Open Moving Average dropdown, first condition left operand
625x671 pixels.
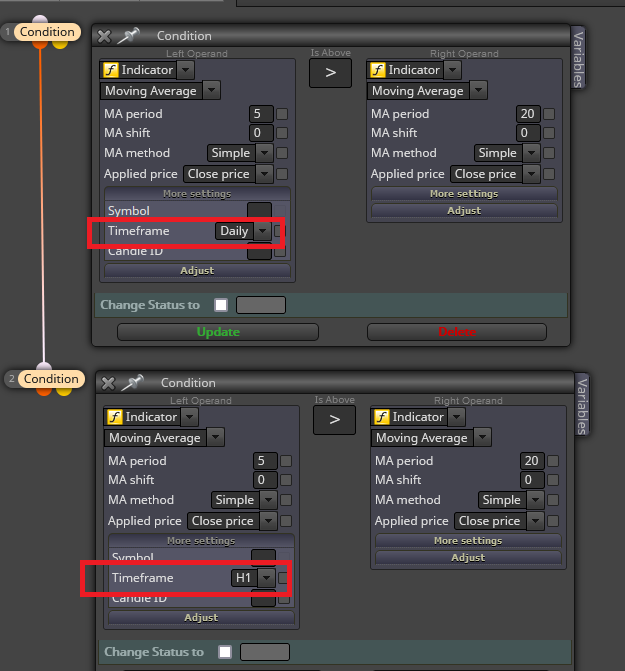211,91
